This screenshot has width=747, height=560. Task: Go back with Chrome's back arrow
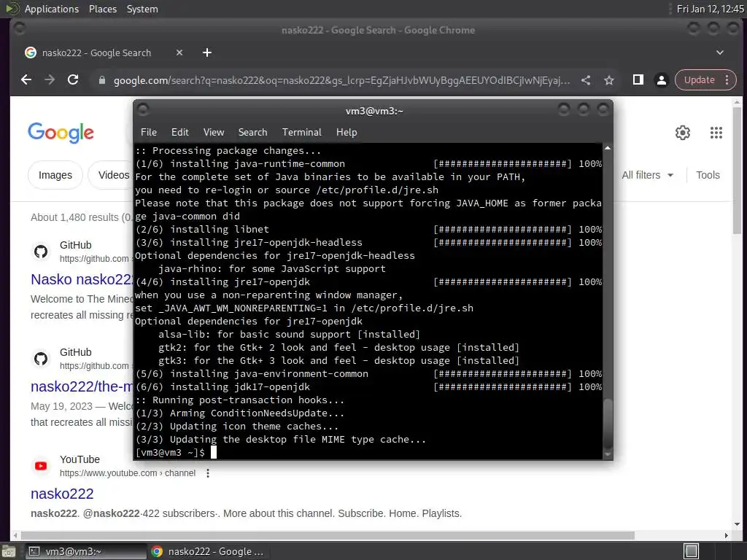(26, 80)
